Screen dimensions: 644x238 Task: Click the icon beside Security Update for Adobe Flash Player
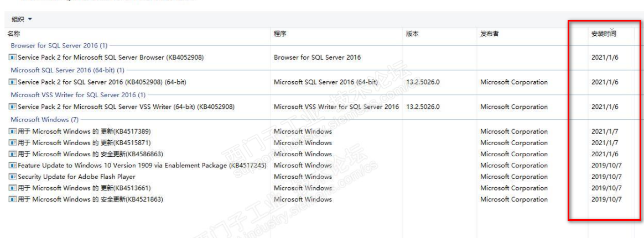(x=13, y=177)
